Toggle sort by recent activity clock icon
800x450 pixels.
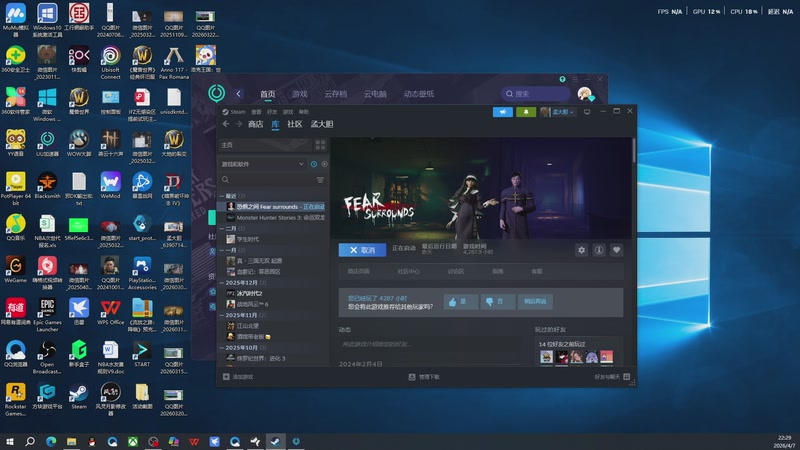[x=313, y=164]
